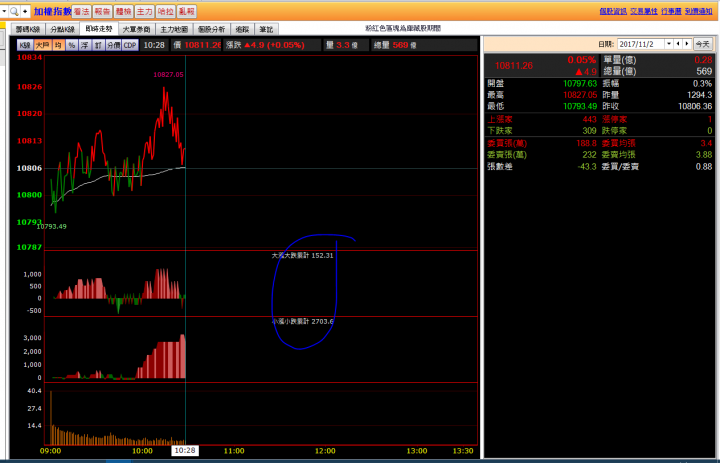This screenshot has width=720, height=463.
Task: Toggle the % percent scale button
Action: [x=72, y=45]
